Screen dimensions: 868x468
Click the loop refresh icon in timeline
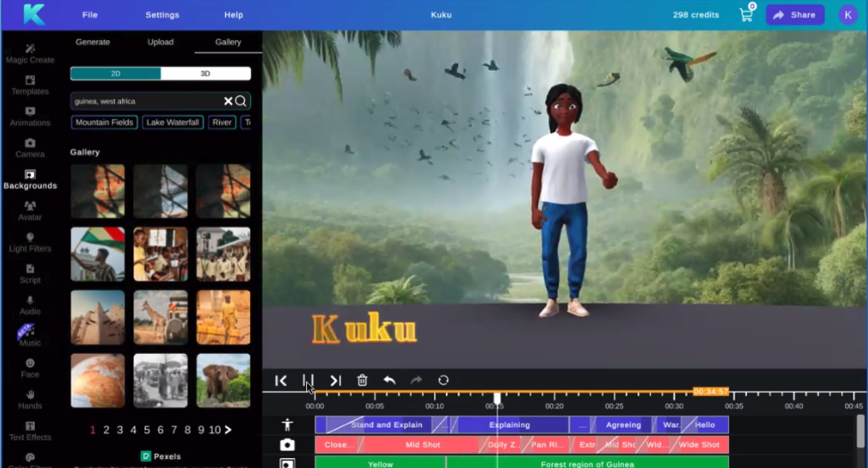pyautogui.click(x=443, y=381)
